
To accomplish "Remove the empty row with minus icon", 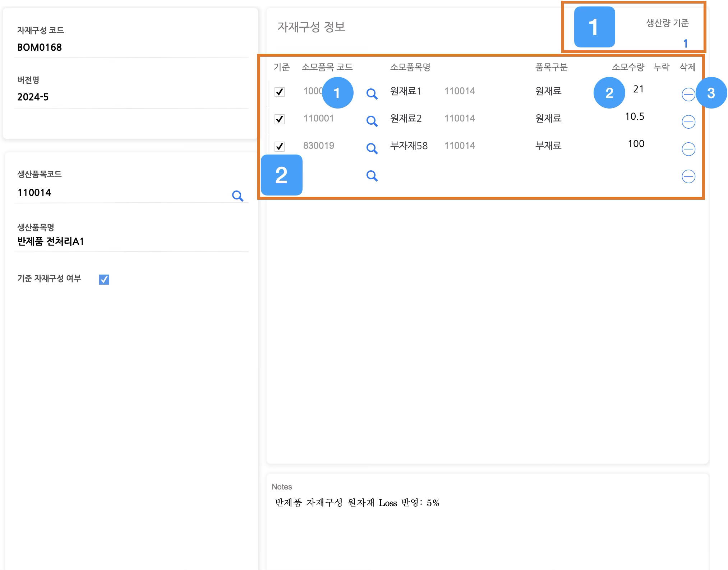I will pos(688,176).
